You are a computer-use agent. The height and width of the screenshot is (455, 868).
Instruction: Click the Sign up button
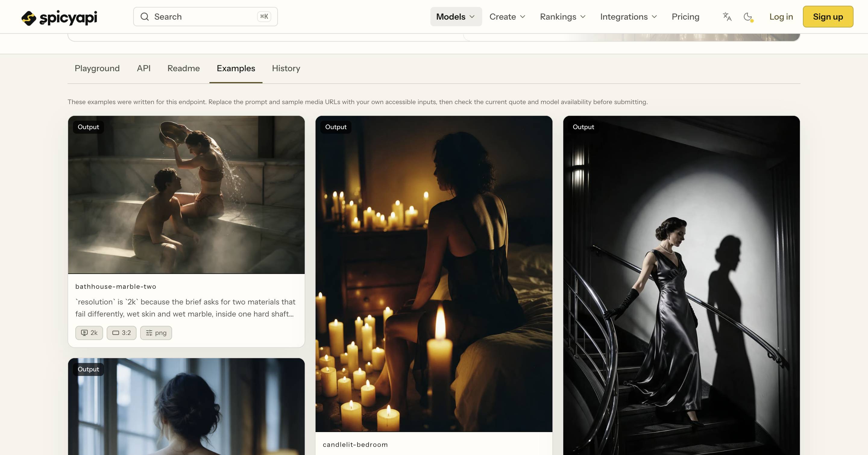click(x=828, y=17)
